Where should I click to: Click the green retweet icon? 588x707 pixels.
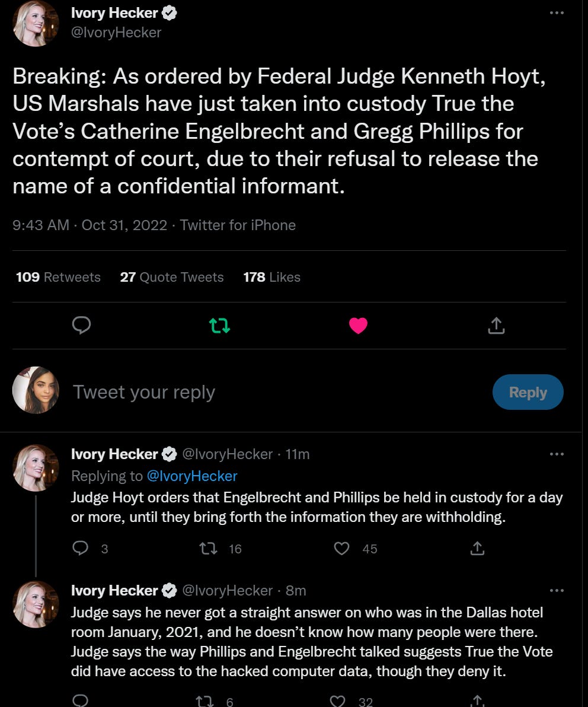point(219,325)
